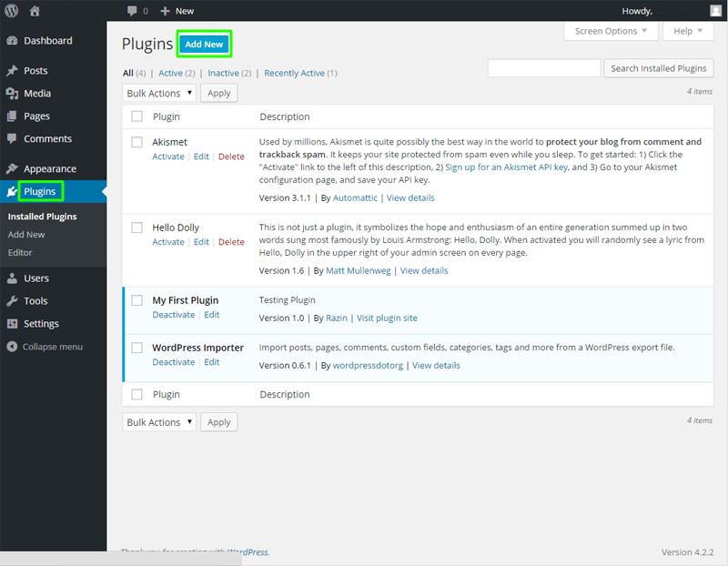Screen dimensions: 728x566
Task: Click the Add New button beside Plugins heading
Action: click(204, 44)
